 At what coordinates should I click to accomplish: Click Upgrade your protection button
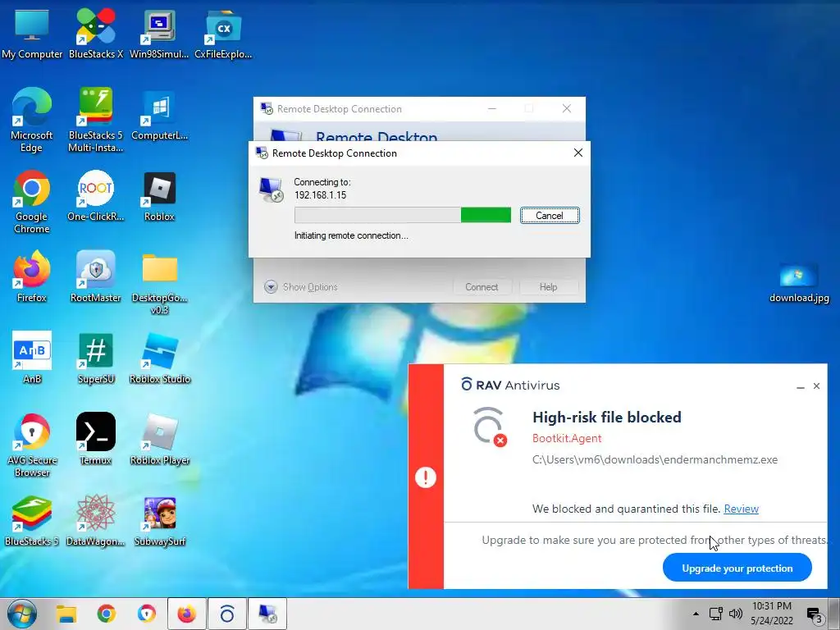(737, 568)
